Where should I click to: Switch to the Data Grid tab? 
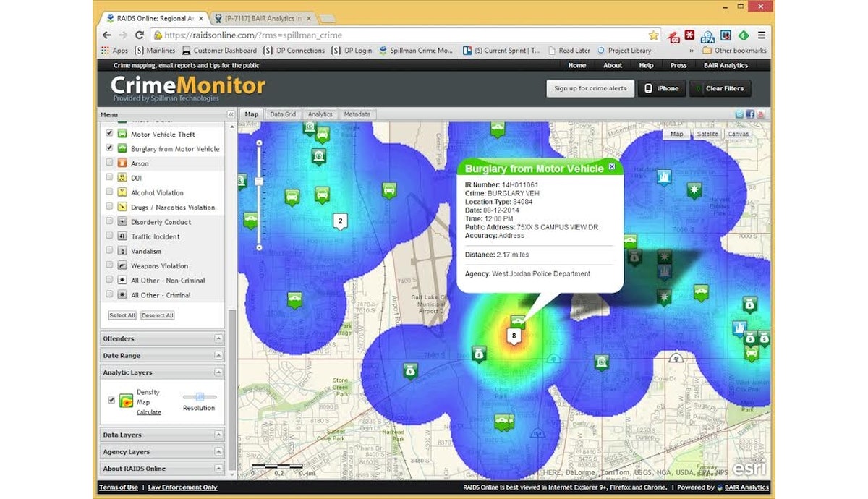click(283, 114)
